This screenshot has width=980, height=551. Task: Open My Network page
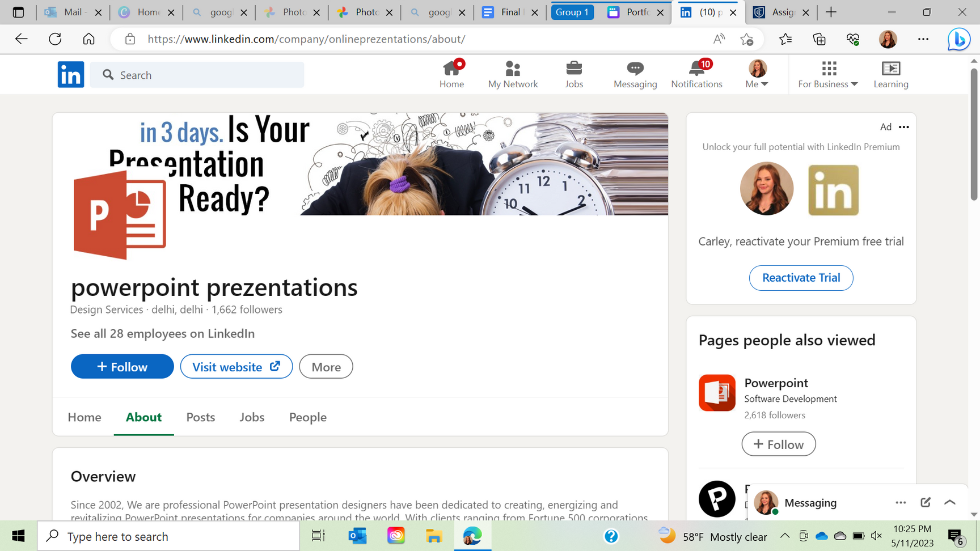[x=513, y=74]
